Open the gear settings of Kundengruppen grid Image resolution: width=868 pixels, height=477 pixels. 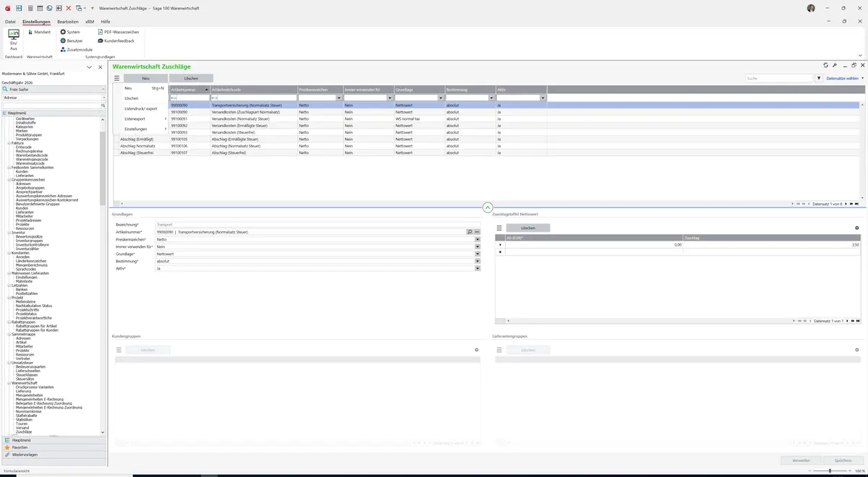tap(477, 350)
